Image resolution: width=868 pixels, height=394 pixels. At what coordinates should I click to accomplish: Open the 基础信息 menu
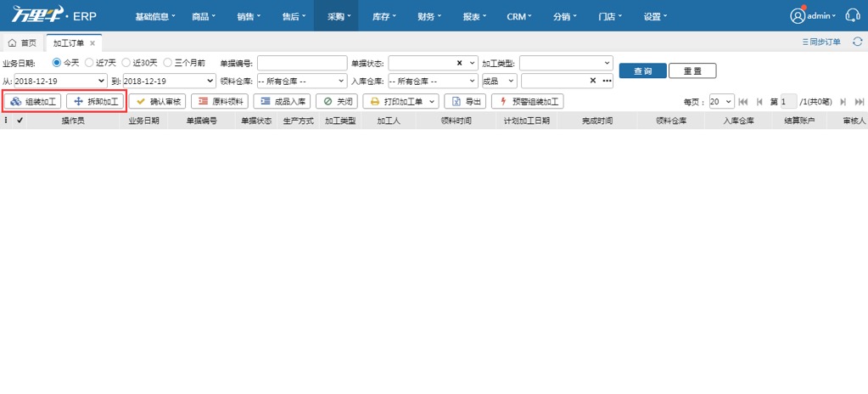point(155,16)
